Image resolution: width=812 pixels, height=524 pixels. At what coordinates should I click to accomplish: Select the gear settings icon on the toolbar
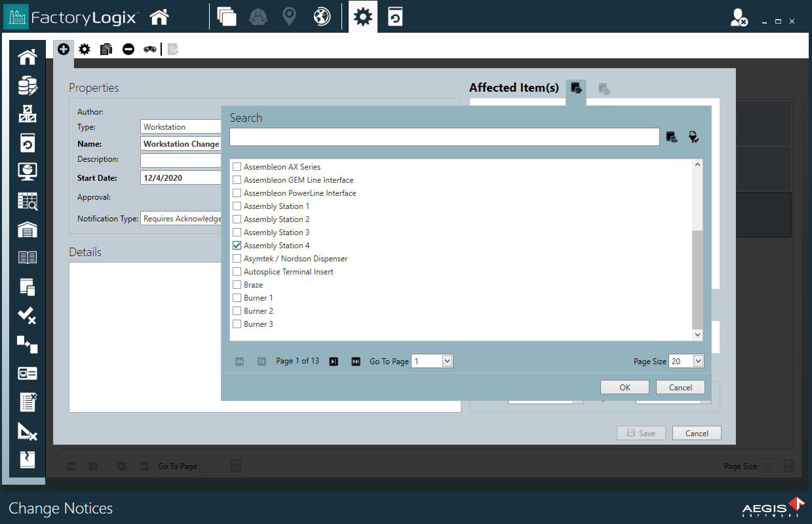coord(85,48)
